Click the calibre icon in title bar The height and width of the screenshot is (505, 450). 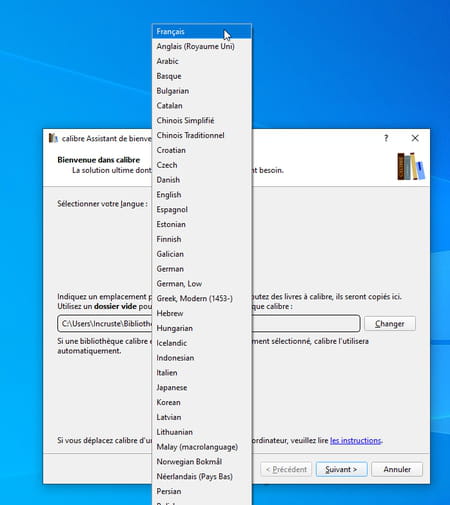pyautogui.click(x=53, y=138)
